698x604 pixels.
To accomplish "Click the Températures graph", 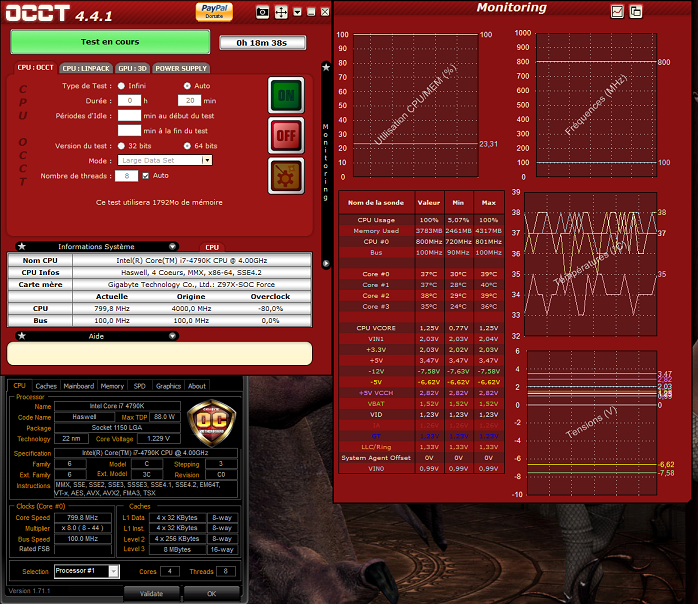I will tap(591, 264).
